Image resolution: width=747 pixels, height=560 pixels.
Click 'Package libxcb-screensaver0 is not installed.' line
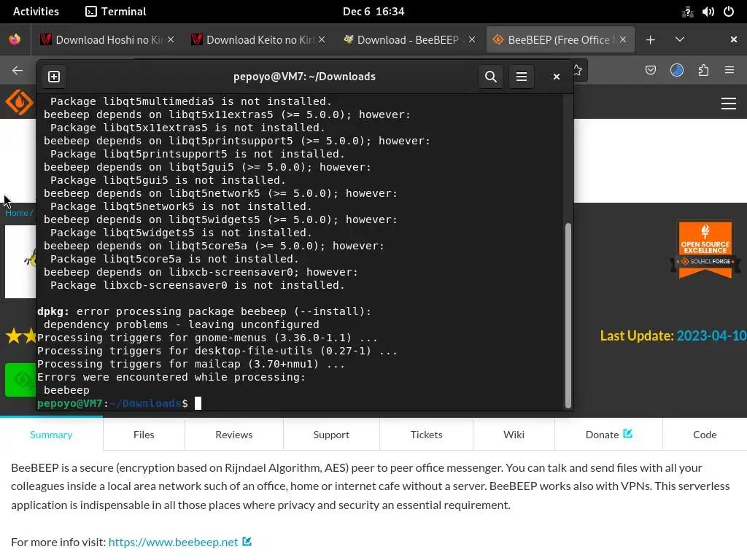[x=197, y=285]
